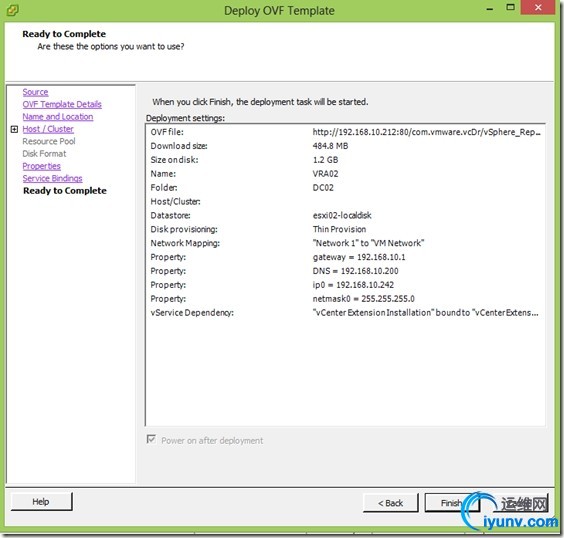
Task: Open the Source step link
Action: pyautogui.click(x=35, y=92)
